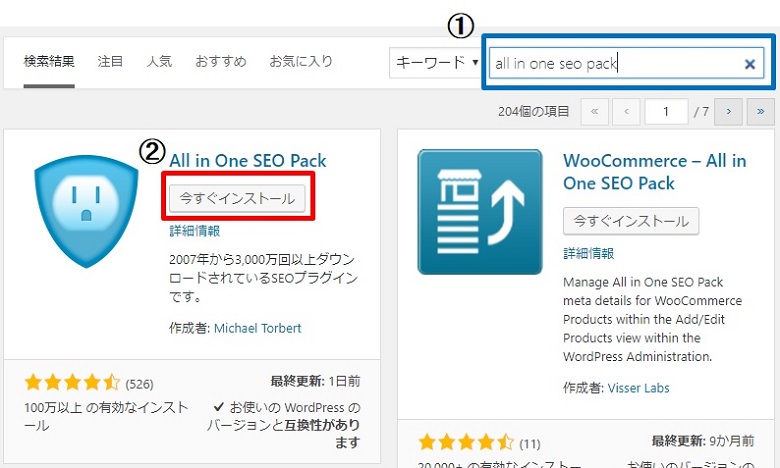Screen dimensions: 780x468
Task: Click the current page number field
Action: click(x=666, y=111)
